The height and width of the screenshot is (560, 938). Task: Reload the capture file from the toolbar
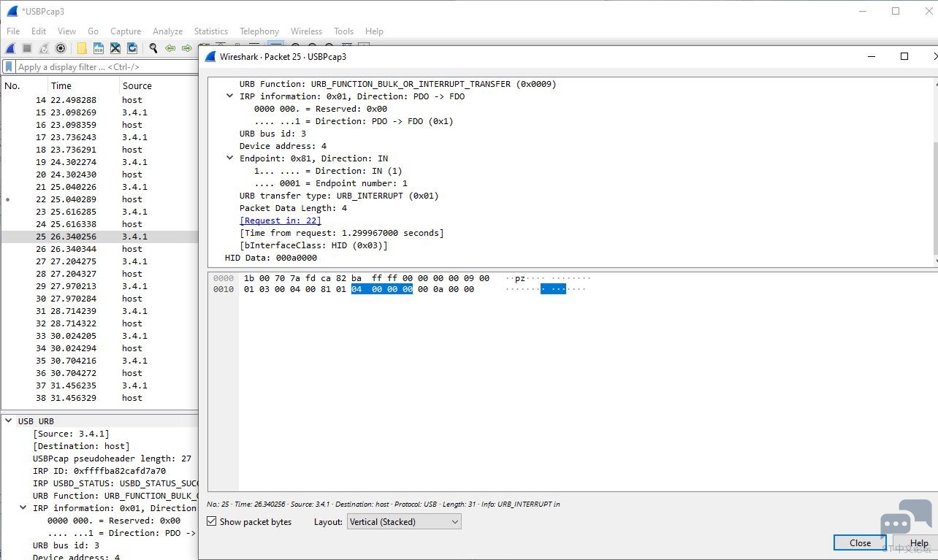click(132, 48)
